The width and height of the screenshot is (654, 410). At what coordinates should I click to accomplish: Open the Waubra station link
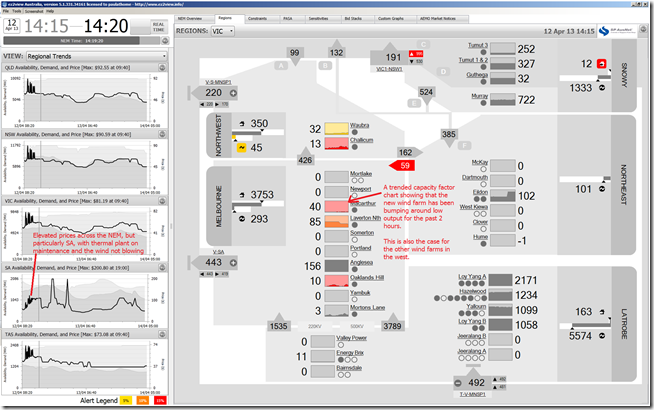360,125
